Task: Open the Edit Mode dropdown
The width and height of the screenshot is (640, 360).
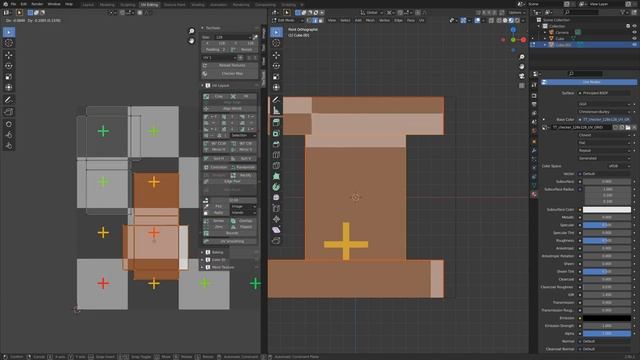Action: [288, 20]
